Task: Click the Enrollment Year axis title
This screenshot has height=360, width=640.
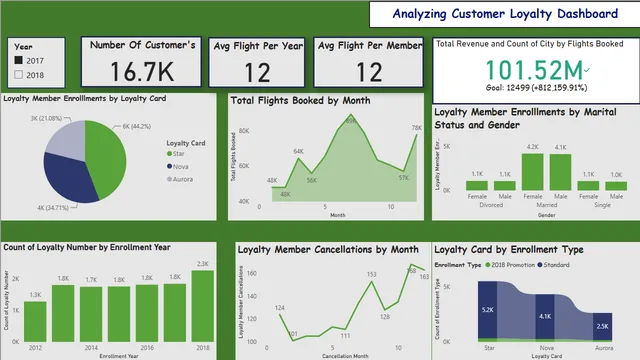Action: (119, 356)
